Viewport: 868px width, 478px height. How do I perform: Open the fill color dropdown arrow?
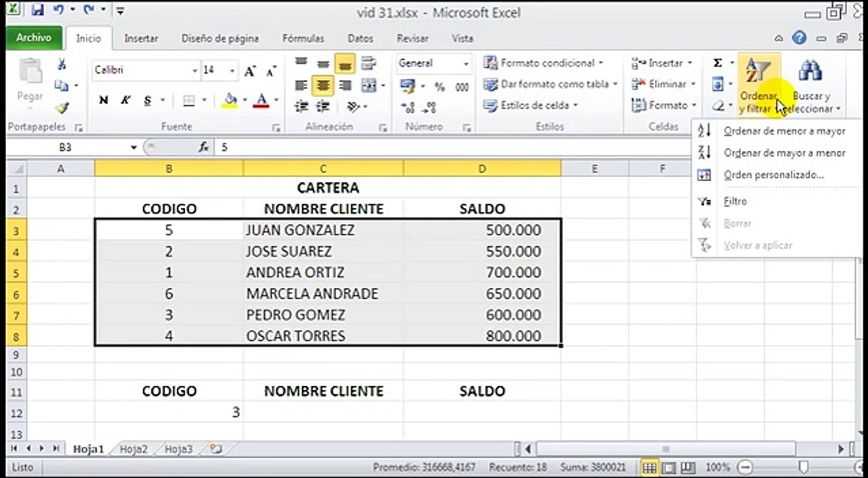(244, 100)
